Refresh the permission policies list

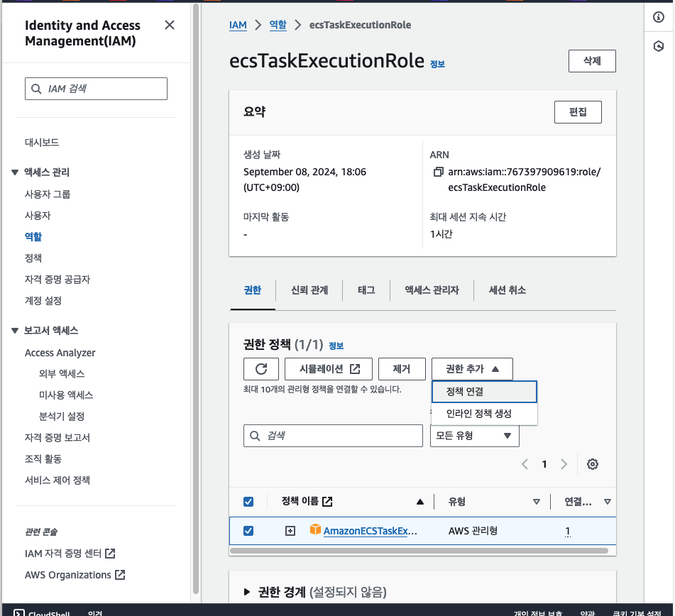coord(261,369)
